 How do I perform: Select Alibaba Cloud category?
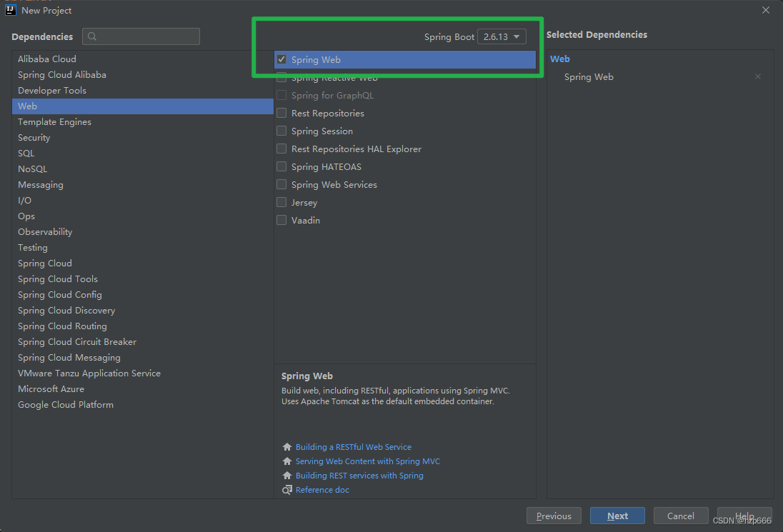[143, 59]
